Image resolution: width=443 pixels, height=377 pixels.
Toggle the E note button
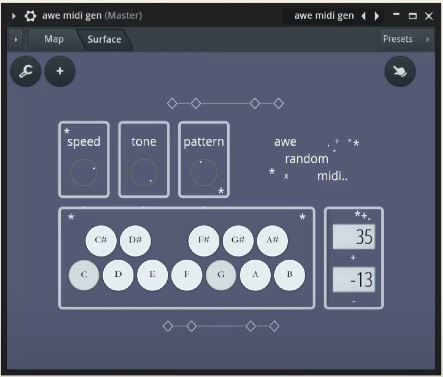point(153,275)
